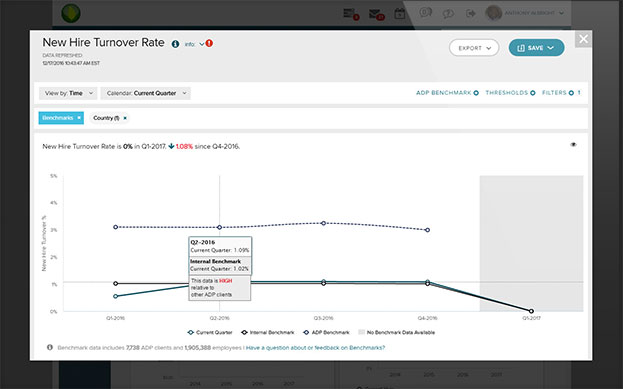Toggle the ADP Benchmark option

(x=447, y=93)
